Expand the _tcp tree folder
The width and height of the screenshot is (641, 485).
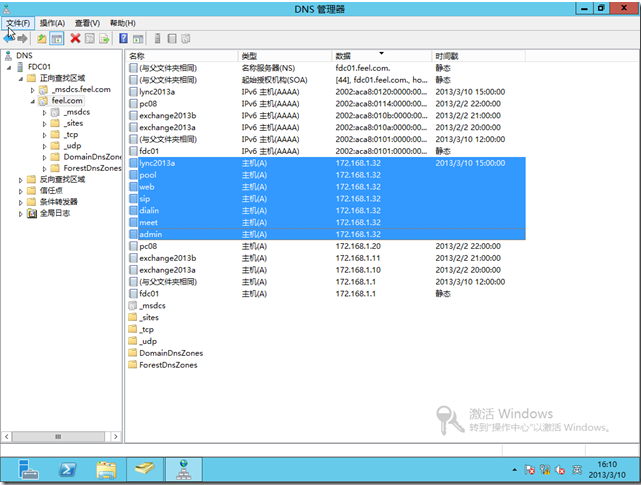[x=45, y=135]
